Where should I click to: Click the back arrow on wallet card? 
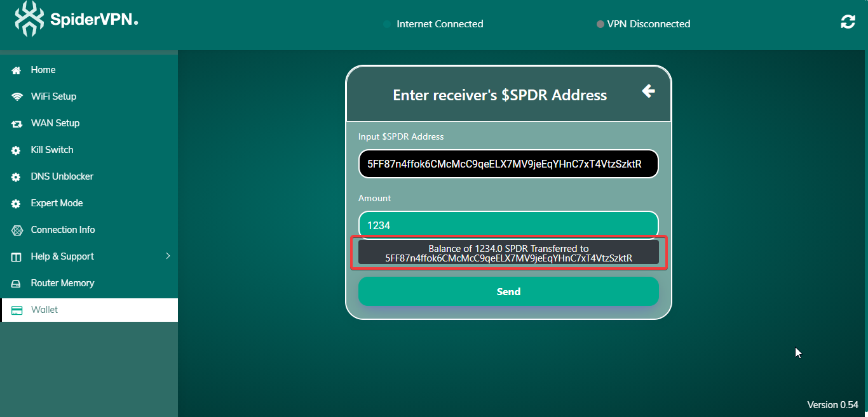click(648, 91)
